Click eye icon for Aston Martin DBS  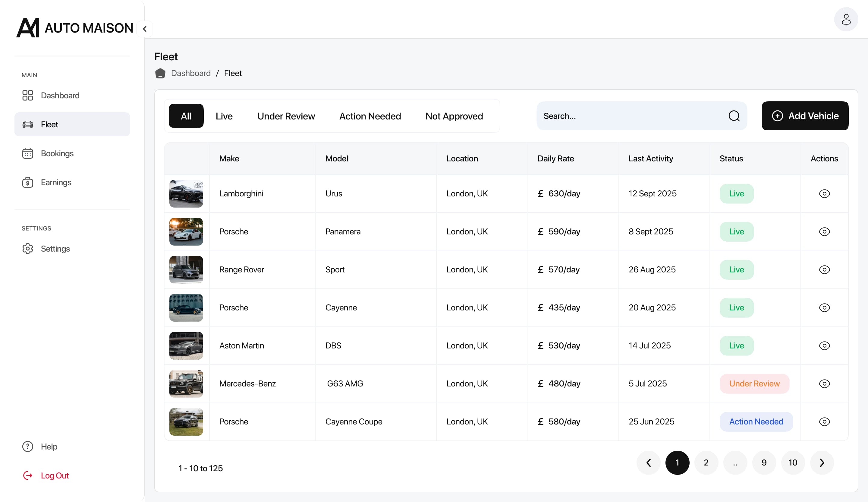tap(824, 346)
